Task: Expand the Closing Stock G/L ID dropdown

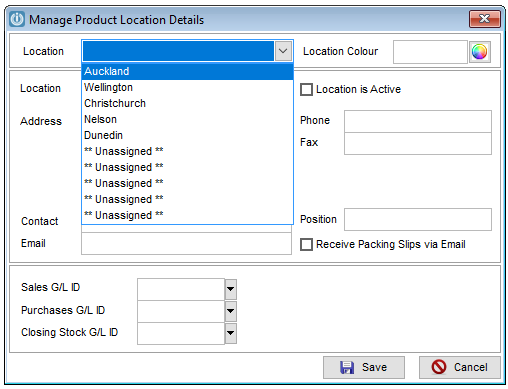Action: coord(230,333)
